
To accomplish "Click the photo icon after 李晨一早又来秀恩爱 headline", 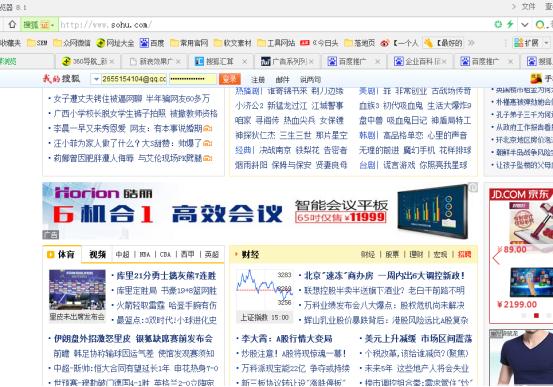I will click(208, 128).
